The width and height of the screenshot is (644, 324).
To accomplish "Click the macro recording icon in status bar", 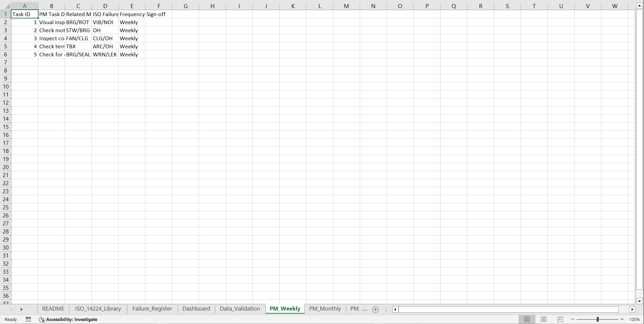I will pos(28,319).
